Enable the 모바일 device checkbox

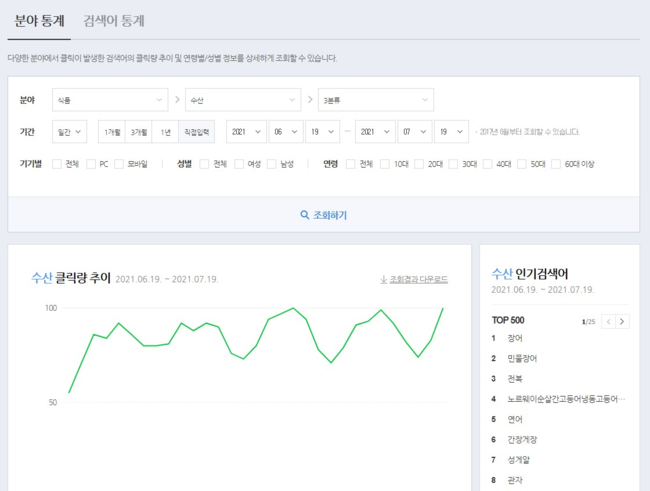tap(119, 163)
